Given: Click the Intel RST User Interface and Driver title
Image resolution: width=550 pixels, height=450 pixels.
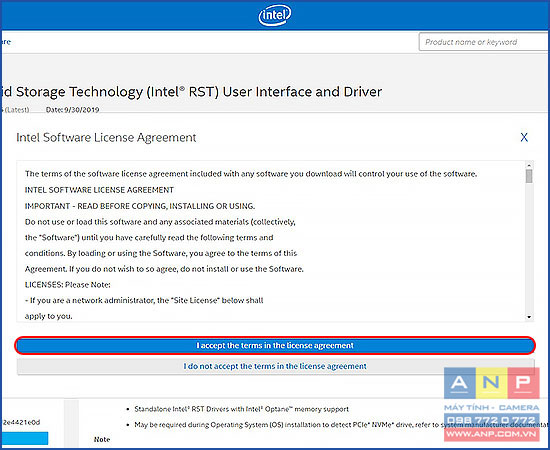Looking at the screenshot, I should coord(192,92).
